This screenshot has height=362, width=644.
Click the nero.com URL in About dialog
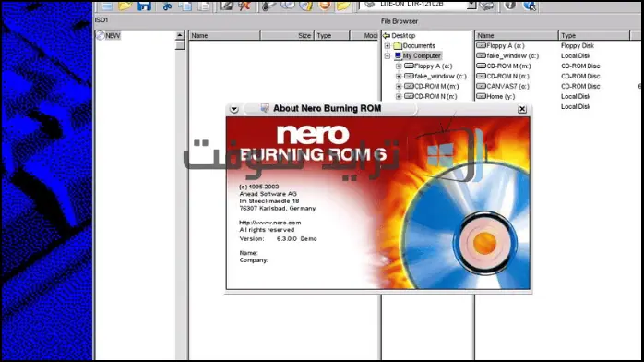[269, 223]
